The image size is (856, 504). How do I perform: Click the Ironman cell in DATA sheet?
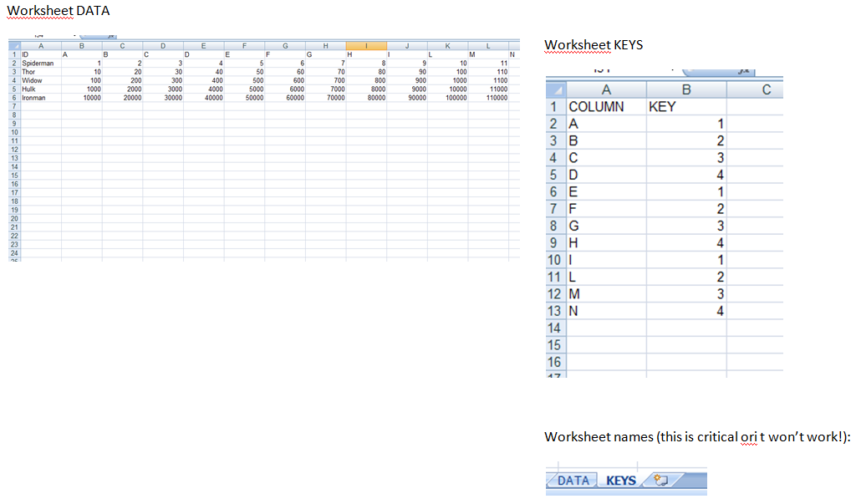(40, 98)
